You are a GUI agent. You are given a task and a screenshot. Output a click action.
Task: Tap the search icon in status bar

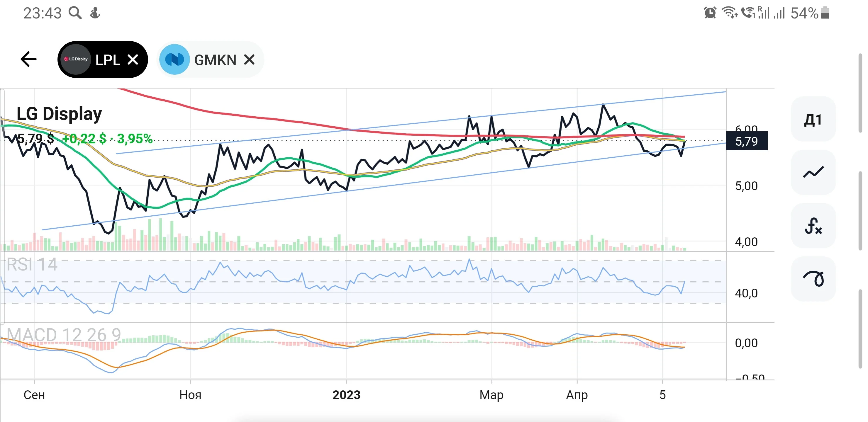tap(75, 13)
